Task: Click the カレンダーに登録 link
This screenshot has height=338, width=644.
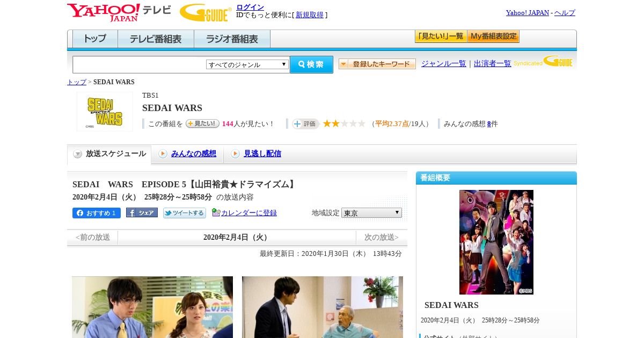Action: (x=249, y=213)
